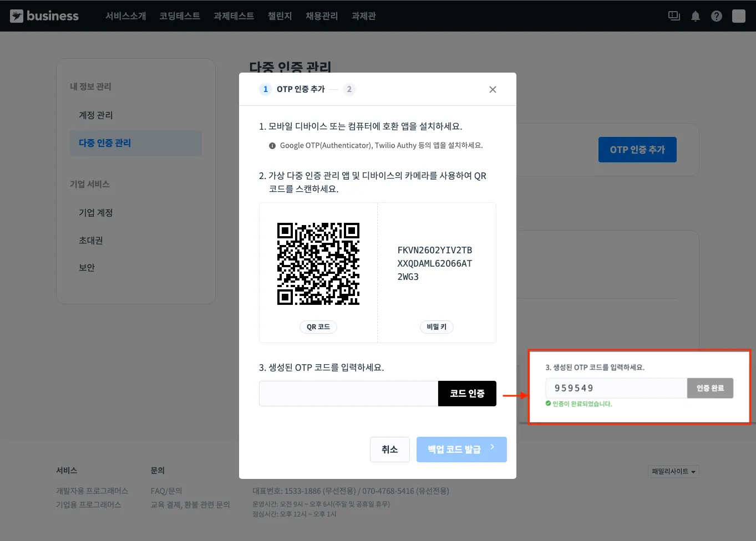The image size is (756, 541).
Task: Select 다중 인증 관리 in the sidebar
Action: [x=136, y=143]
